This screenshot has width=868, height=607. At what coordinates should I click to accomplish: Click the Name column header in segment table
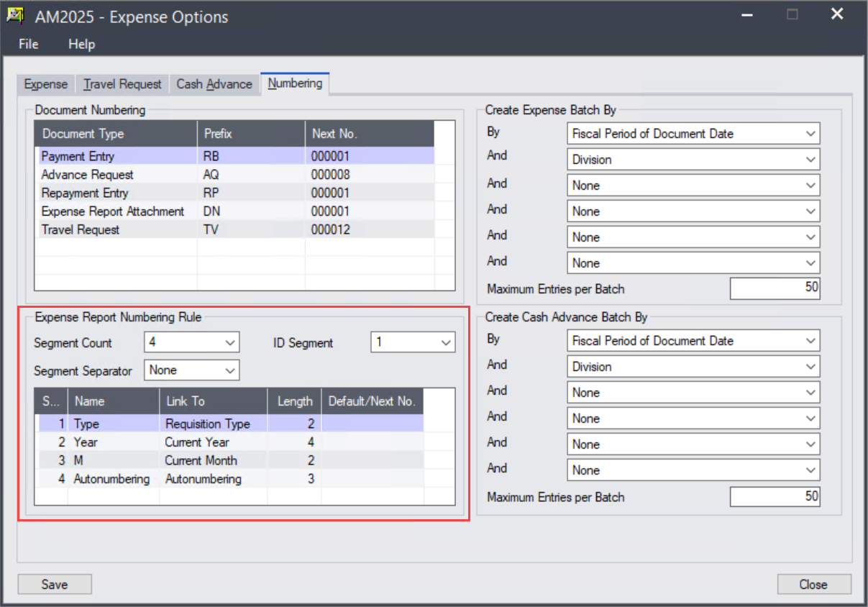pyautogui.click(x=114, y=401)
